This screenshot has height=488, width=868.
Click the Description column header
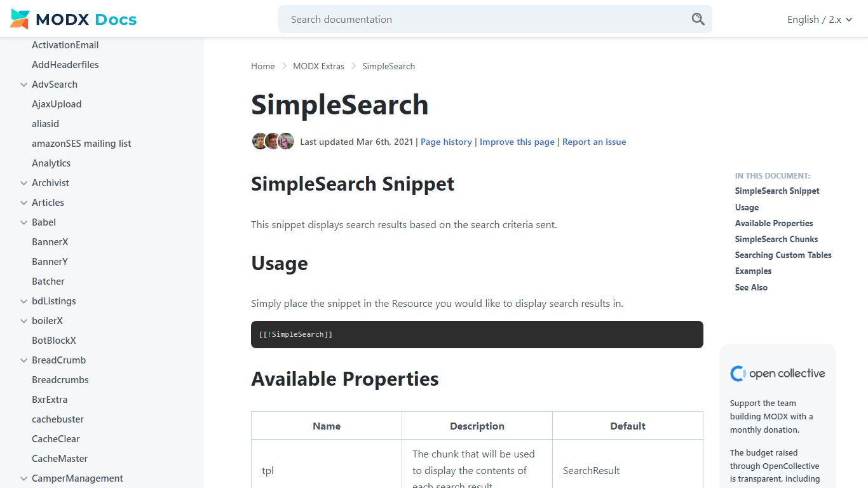click(477, 426)
